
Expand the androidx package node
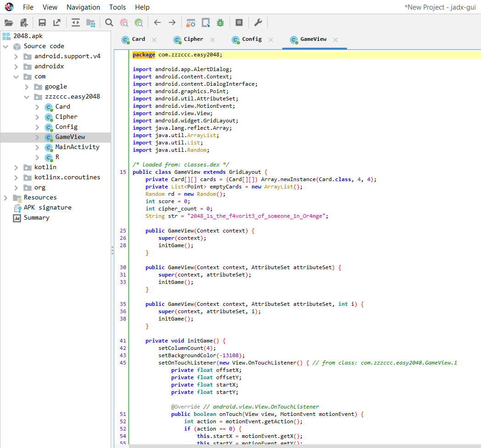click(16, 66)
